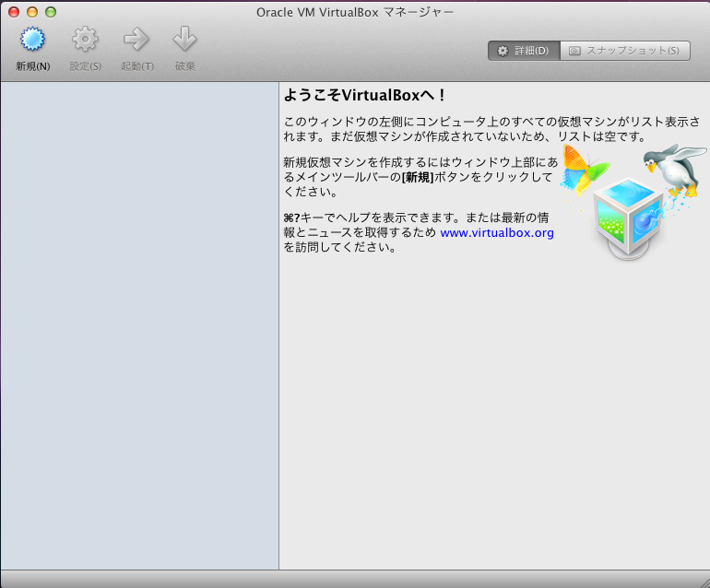Image resolution: width=710 pixels, height=588 pixels.
Task: Click the ようこそVirtualBoxへ！ heading
Action: [x=365, y=96]
